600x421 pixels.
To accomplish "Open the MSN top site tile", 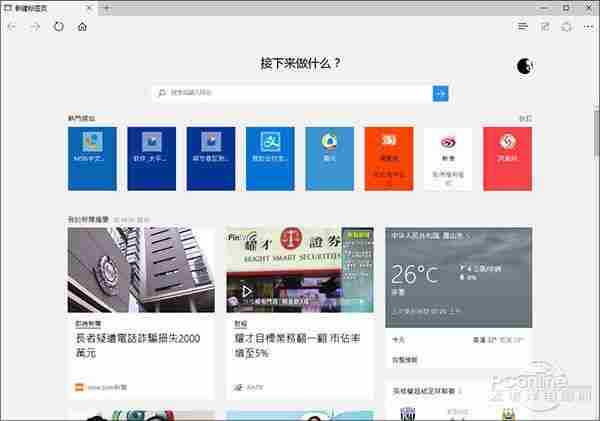I will coord(92,158).
